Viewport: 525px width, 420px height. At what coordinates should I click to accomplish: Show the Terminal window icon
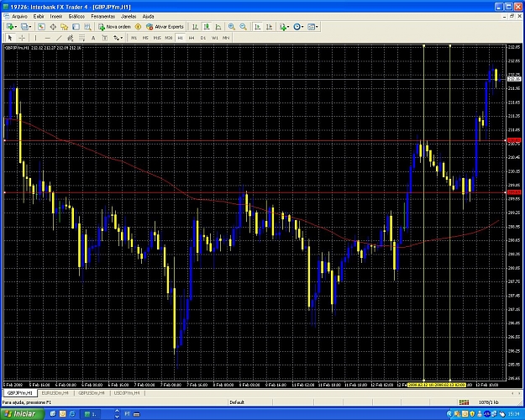(76, 27)
